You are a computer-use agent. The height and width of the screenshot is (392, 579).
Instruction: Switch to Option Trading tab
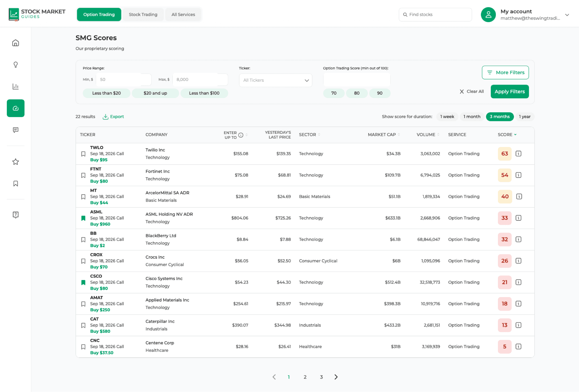click(x=99, y=14)
